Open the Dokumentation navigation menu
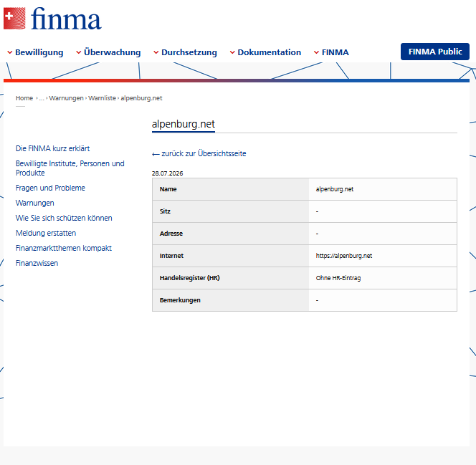The image size is (476, 465). (x=269, y=52)
